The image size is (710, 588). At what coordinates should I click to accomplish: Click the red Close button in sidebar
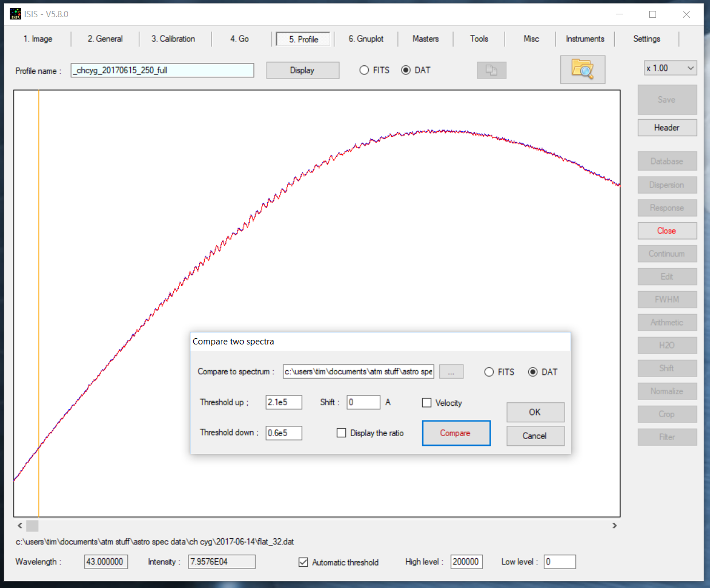coord(666,231)
